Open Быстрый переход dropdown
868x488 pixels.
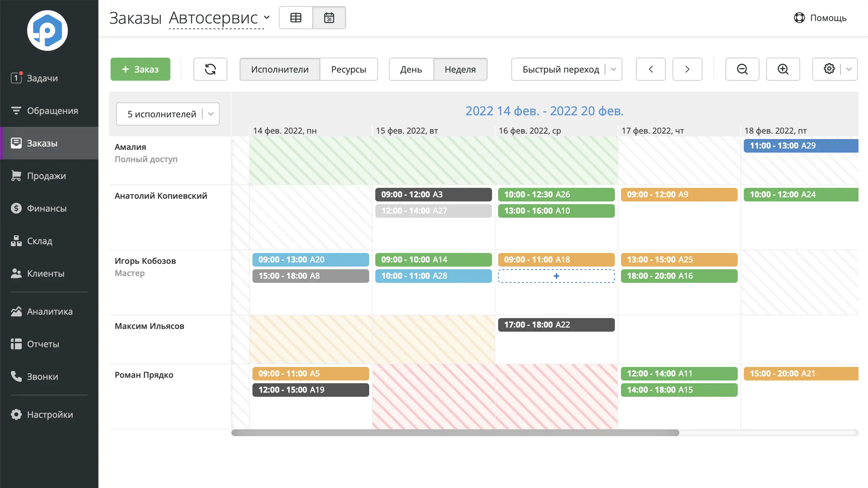tap(567, 69)
